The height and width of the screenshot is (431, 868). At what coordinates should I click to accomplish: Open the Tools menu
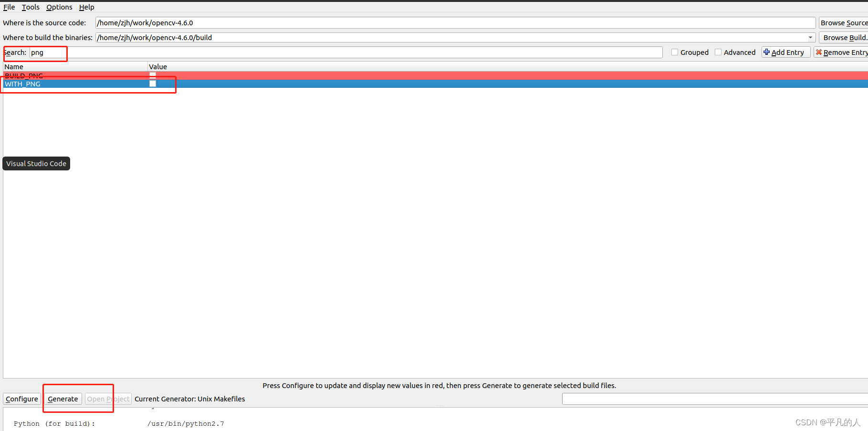pos(31,7)
